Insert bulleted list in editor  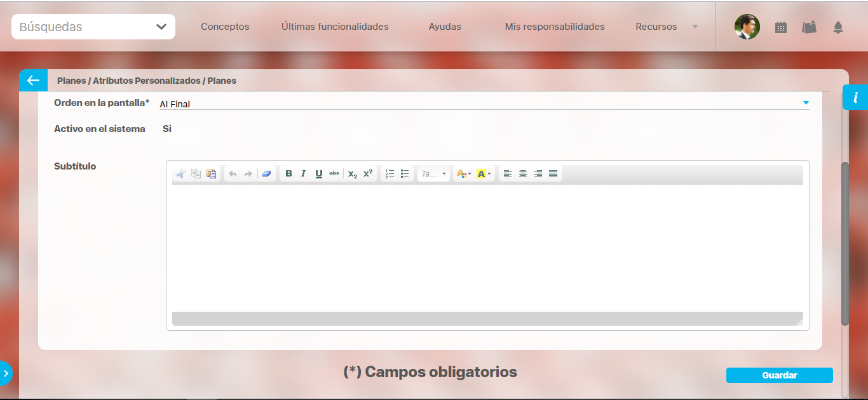(x=405, y=174)
